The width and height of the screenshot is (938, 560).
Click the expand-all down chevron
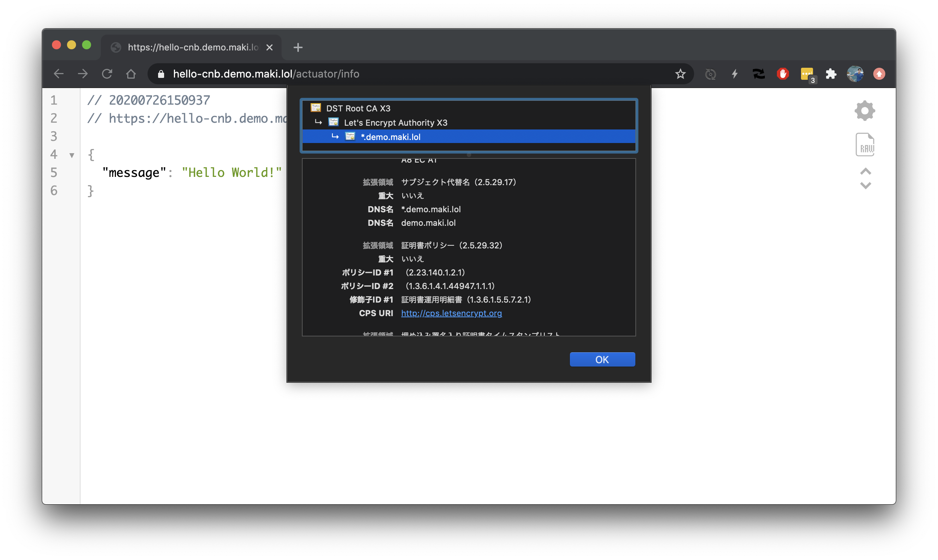[865, 185]
